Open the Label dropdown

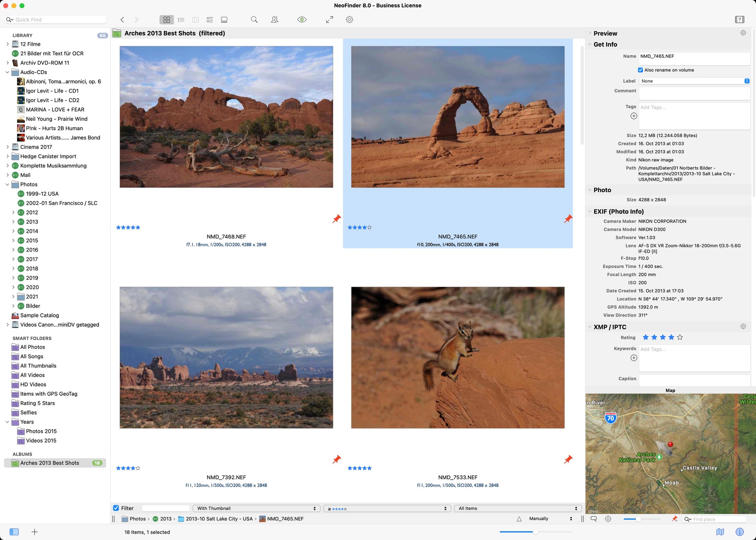(695, 81)
